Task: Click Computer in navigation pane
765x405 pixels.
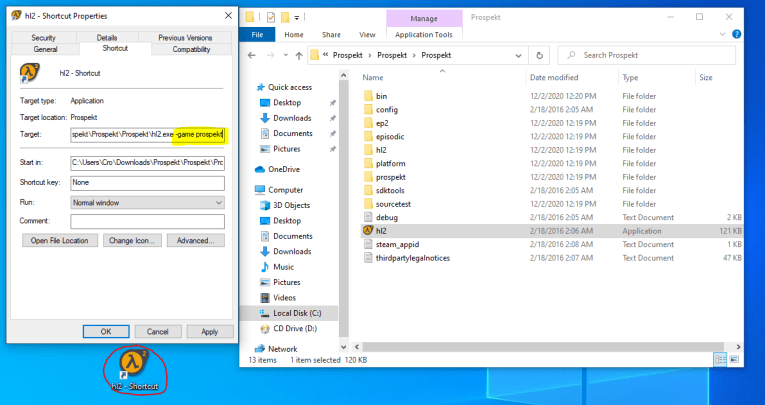Action: [x=285, y=190]
